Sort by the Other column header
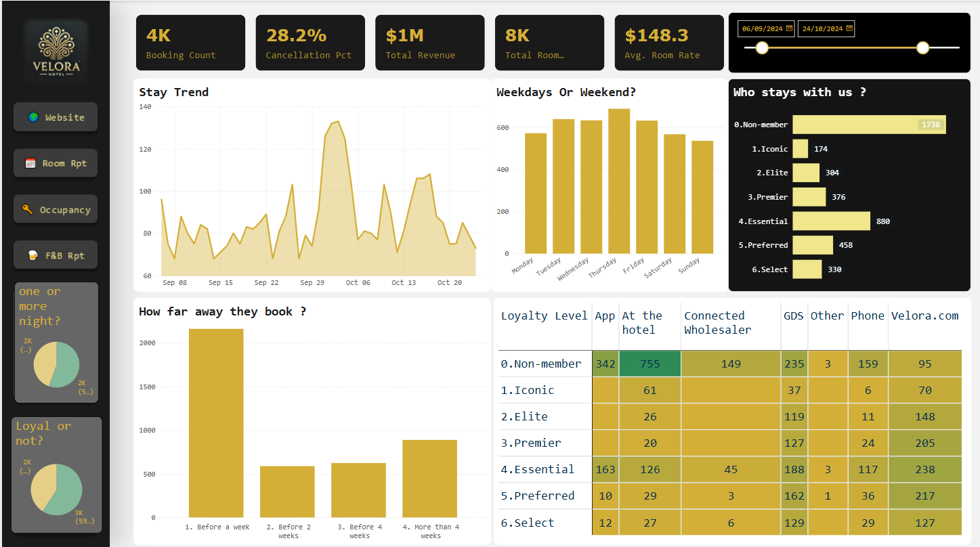Screen dimensions: 980x547 click(x=827, y=315)
